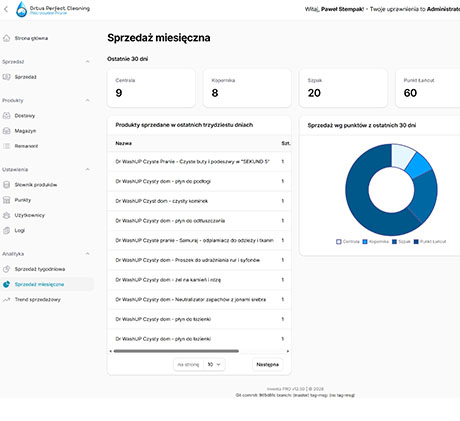Go to the Dostawy page
This screenshot has width=460, height=421.
[x=47, y=116]
